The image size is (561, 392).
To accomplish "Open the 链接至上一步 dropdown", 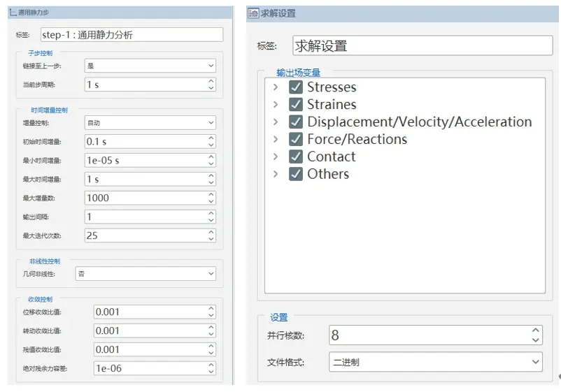I will click(x=150, y=66).
